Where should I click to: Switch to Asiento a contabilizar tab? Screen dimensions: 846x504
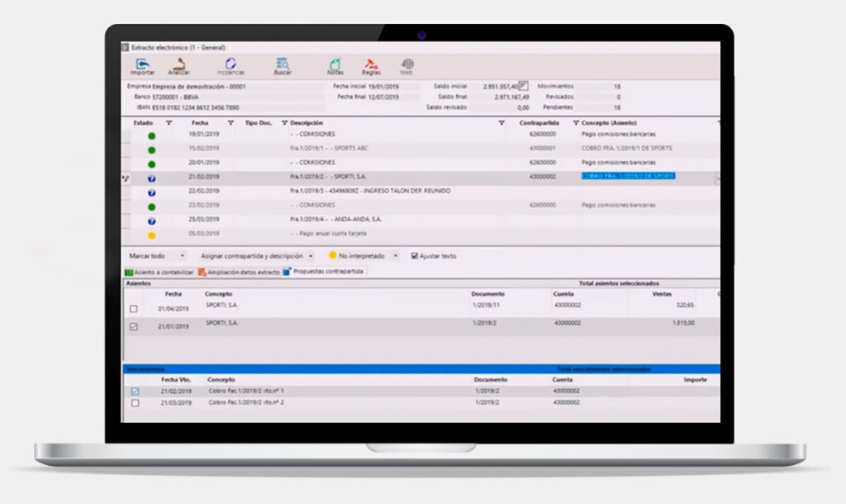(x=159, y=271)
